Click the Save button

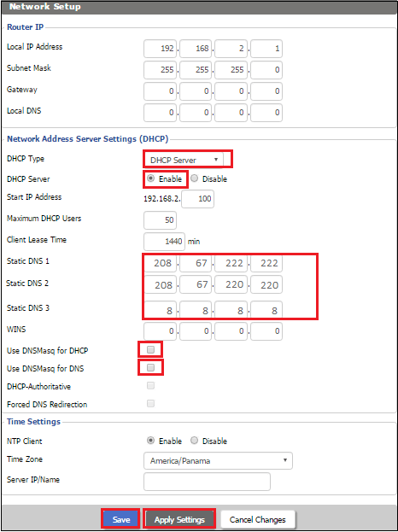point(120,519)
